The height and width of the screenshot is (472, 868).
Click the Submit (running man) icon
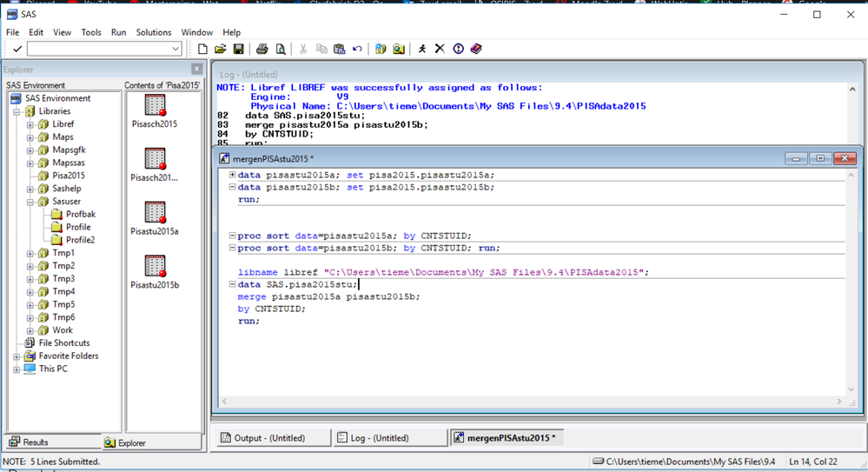click(422, 50)
